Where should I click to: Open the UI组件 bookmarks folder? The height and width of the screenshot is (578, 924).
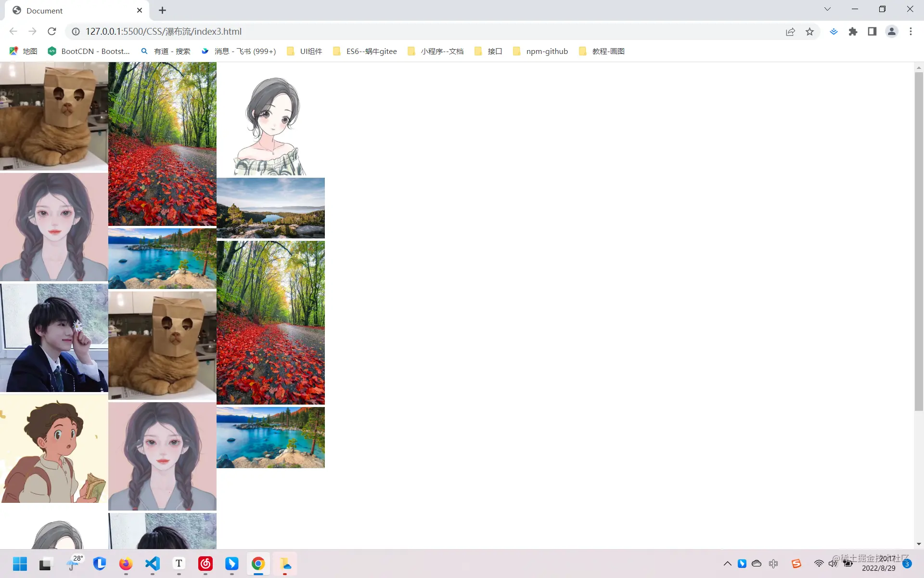(x=304, y=51)
